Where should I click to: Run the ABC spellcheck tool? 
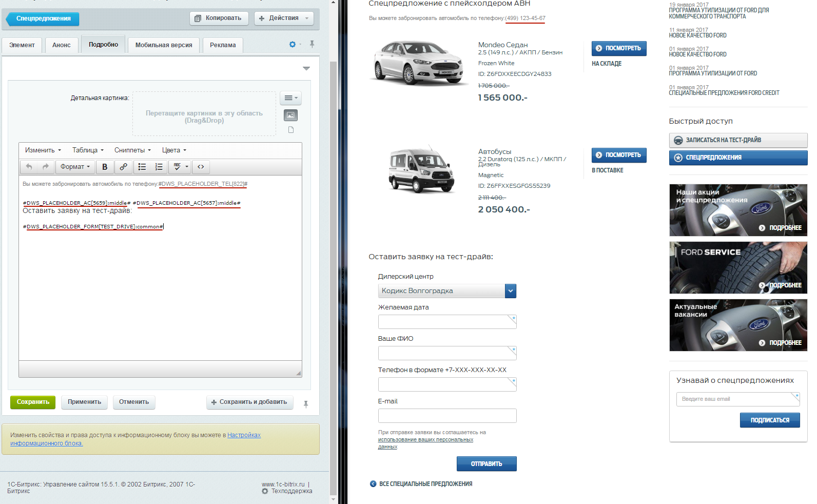pyautogui.click(x=177, y=167)
